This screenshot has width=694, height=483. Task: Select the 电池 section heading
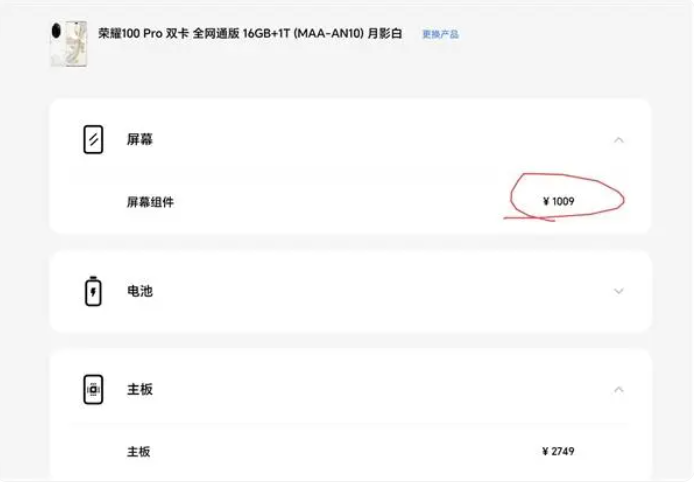(139, 291)
